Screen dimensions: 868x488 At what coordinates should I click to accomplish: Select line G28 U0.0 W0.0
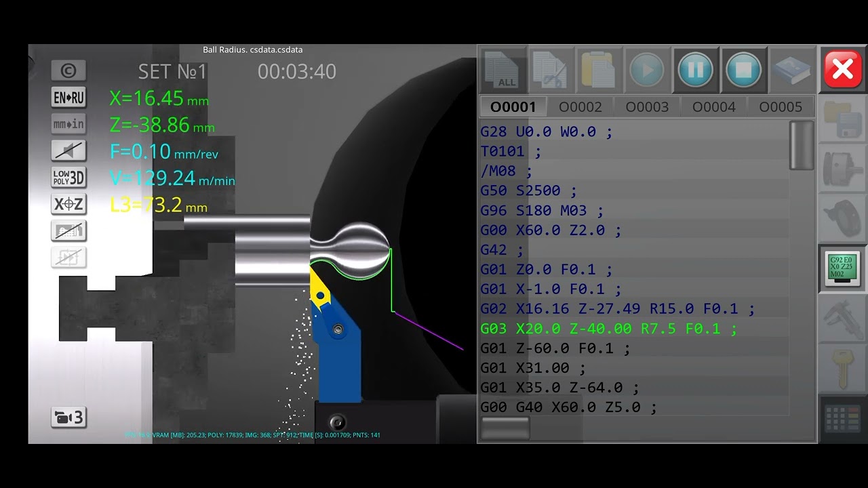point(547,132)
